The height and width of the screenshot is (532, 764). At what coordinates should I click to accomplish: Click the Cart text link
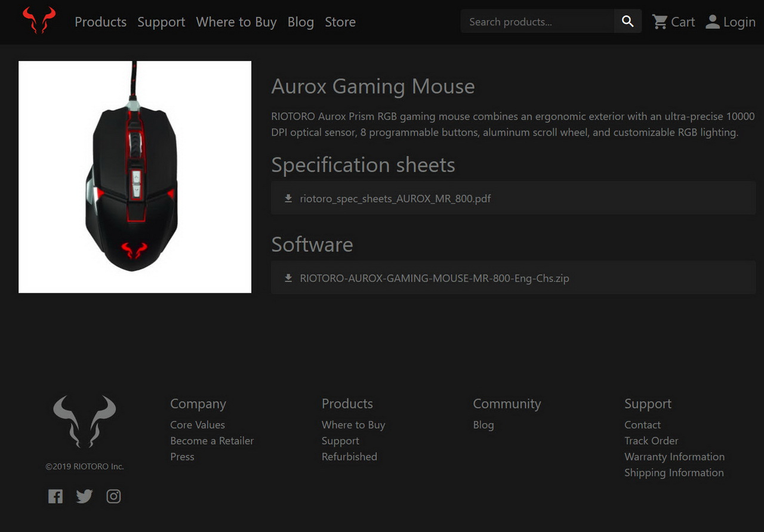pyautogui.click(x=683, y=22)
